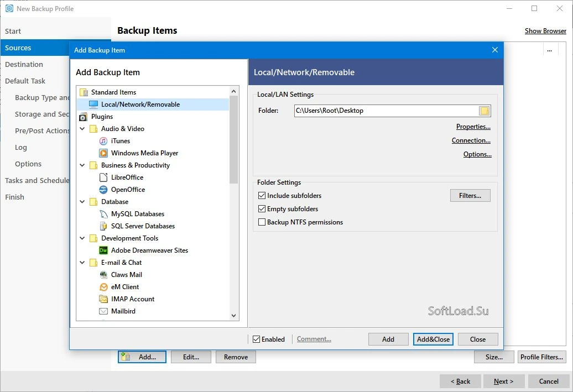
Task: Click the dialog's Close button
Action: [x=478, y=339]
